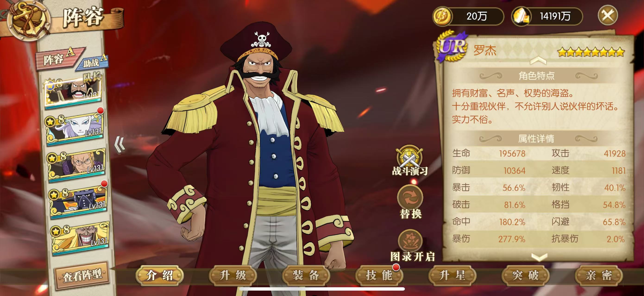Click the gold coin currency icon
Image resolution: width=644 pixels, height=296 pixels.
[442, 16]
